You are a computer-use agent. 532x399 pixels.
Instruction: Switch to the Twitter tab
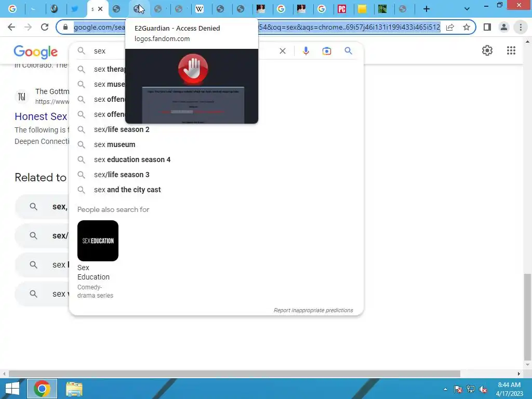(x=75, y=9)
